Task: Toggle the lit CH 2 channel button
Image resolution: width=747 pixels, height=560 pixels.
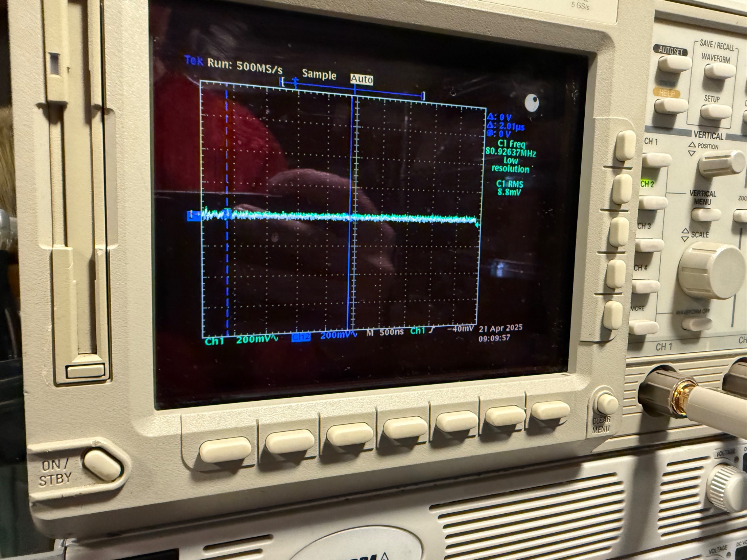Action: click(653, 202)
